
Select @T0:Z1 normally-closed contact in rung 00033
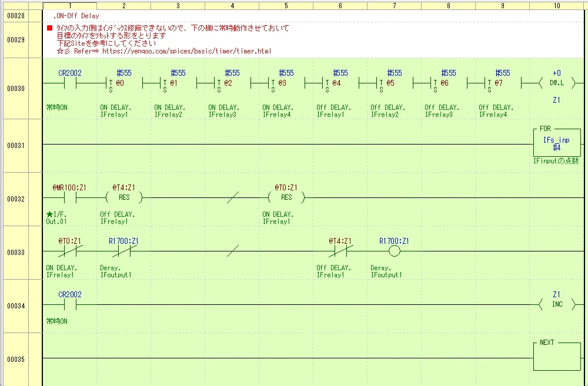coord(70,251)
